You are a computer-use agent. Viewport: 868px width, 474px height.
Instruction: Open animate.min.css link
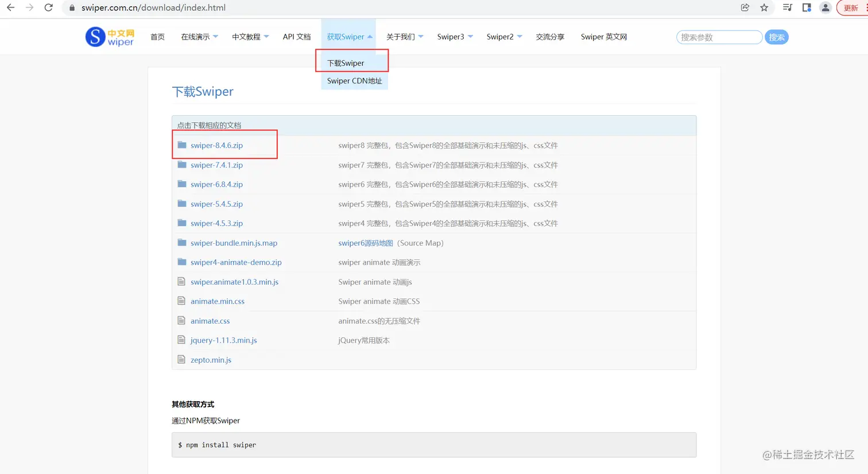[218, 301]
